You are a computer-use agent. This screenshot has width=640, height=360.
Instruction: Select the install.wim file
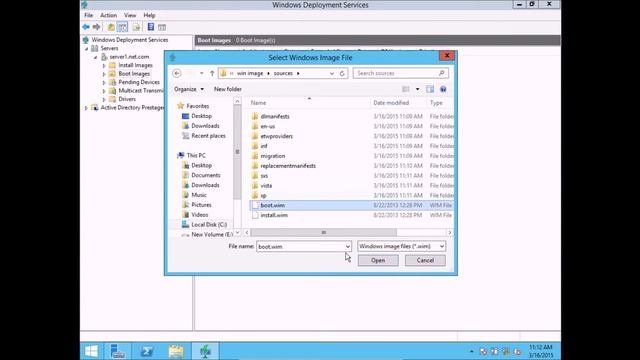click(x=274, y=215)
